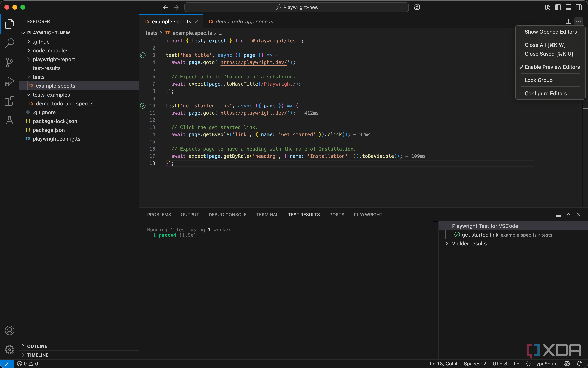The image size is (588, 368).
Task: Open the Explorer view in activity bar
Action: click(x=9, y=24)
